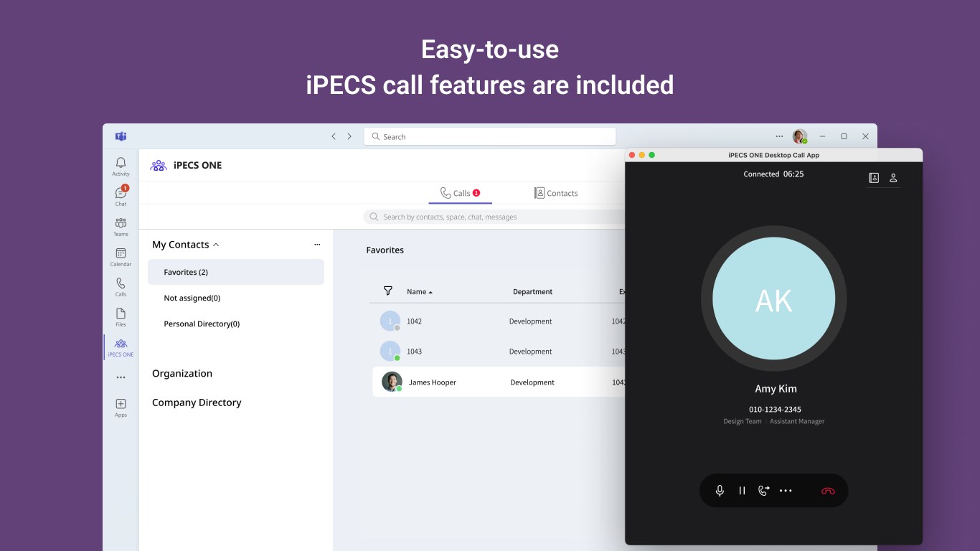Screen dimensions: 980x551
Task: Switch to the Calls tab
Action: click(x=460, y=193)
